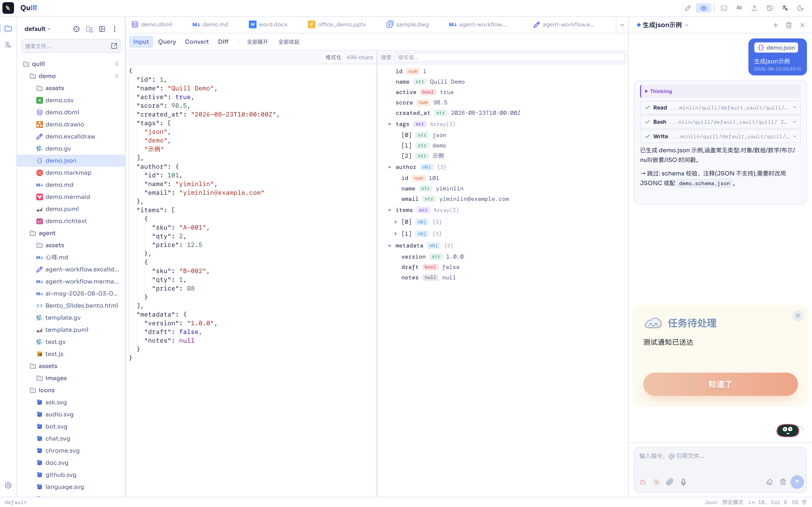Open the vault more options menu
812x507 pixels.
[115, 29]
